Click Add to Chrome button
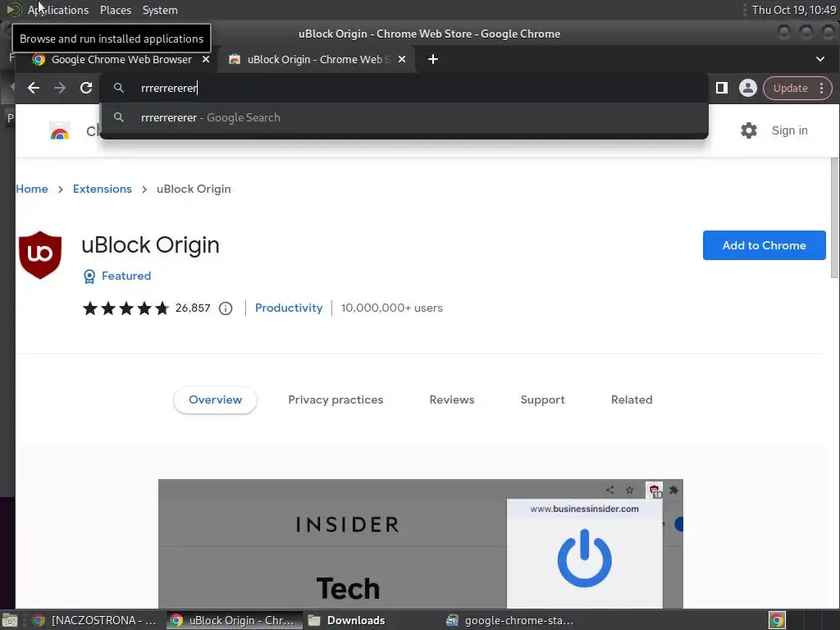Screen dimensions: 840x630 point(764,245)
